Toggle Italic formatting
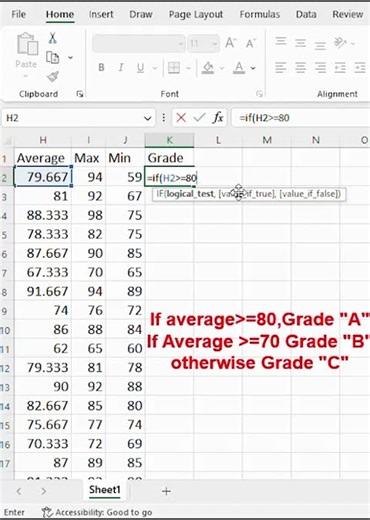This screenshot has width=370, height=520. tap(121, 68)
